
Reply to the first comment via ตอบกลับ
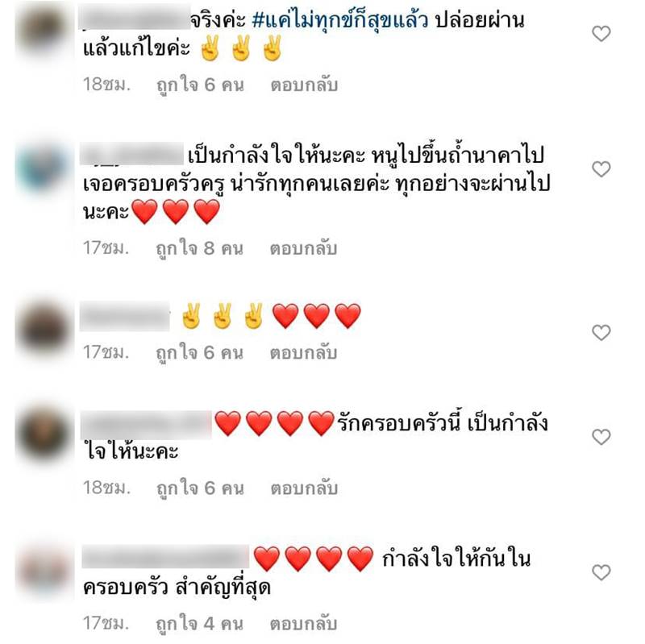point(304,85)
